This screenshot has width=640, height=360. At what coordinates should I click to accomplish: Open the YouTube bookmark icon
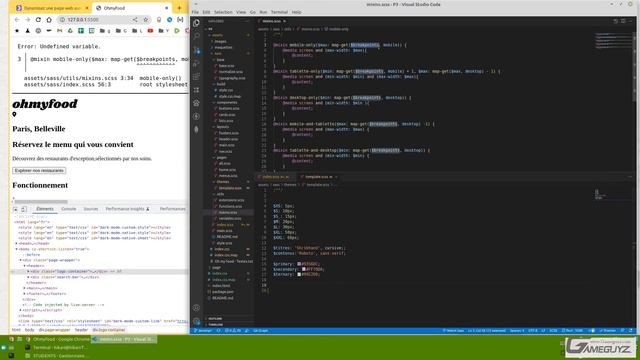click(150, 31)
